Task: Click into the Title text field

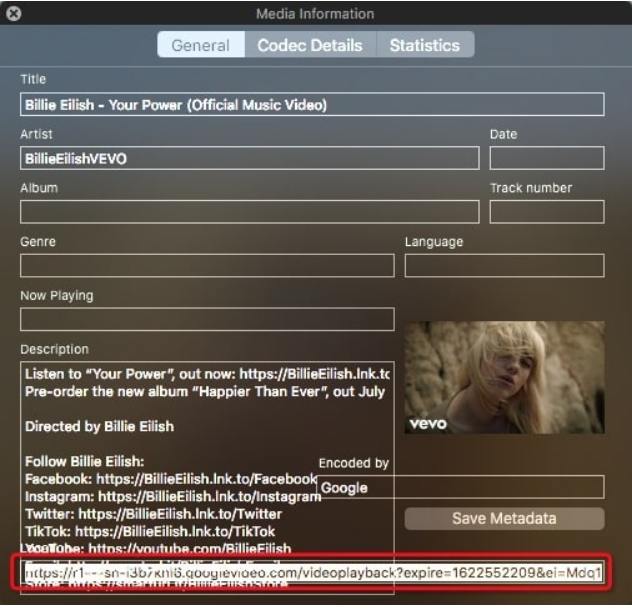Action: tap(312, 105)
